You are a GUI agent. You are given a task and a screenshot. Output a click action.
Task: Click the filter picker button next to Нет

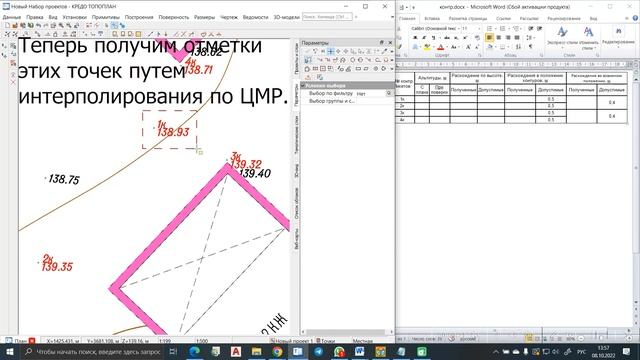389,93
